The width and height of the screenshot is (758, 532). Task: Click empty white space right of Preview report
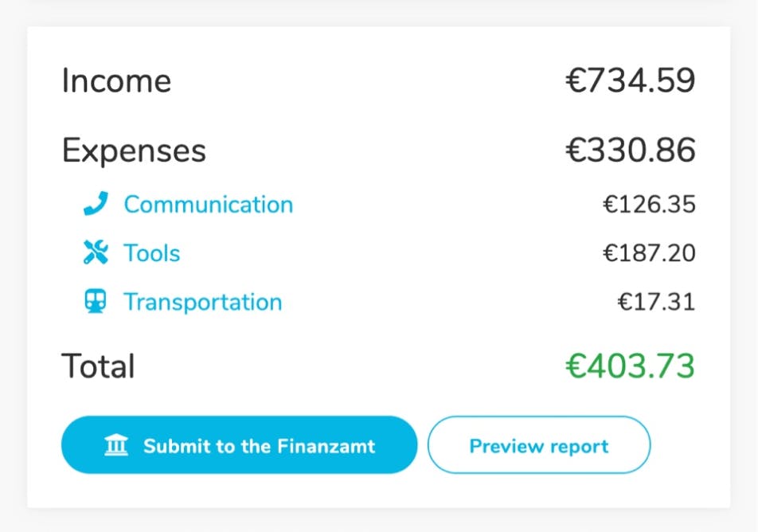(x=690, y=445)
